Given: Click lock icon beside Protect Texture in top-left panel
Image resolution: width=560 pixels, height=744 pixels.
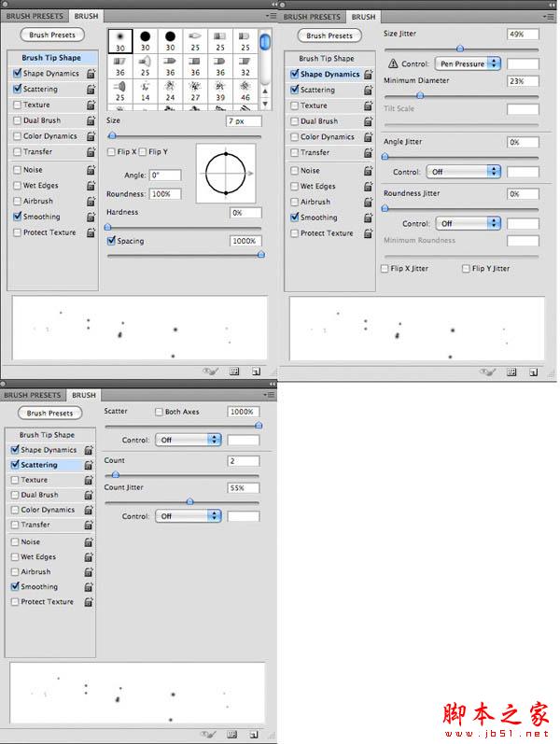Looking at the screenshot, I should 91,232.
